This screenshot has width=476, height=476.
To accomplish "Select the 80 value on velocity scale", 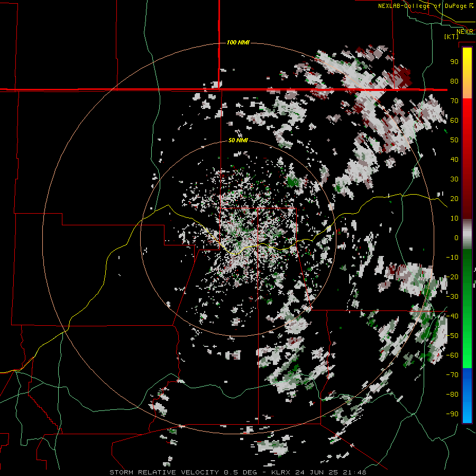I will (454, 81).
